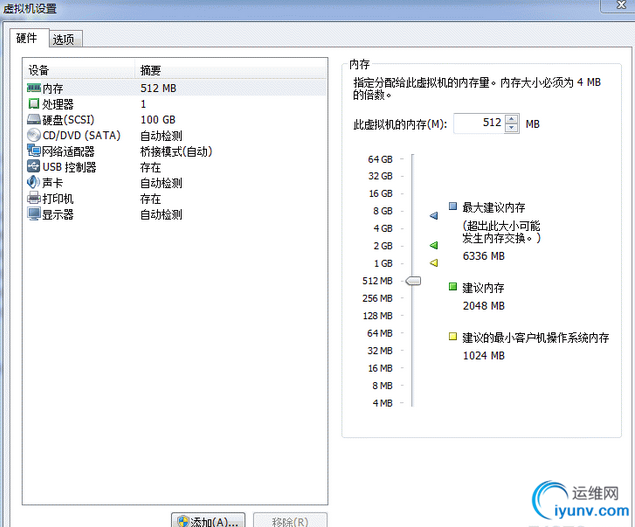Select the 内存 device row
Image resolution: width=635 pixels, height=527 pixels.
click(175, 88)
